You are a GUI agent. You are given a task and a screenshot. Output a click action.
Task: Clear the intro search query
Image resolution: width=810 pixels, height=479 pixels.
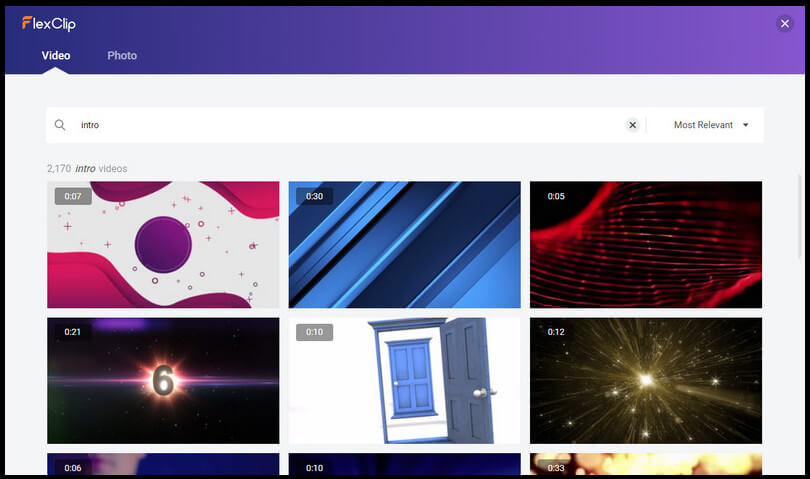632,125
